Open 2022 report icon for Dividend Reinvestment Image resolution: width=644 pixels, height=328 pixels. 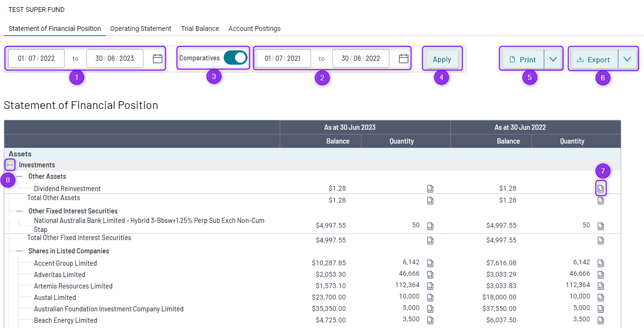(x=601, y=189)
